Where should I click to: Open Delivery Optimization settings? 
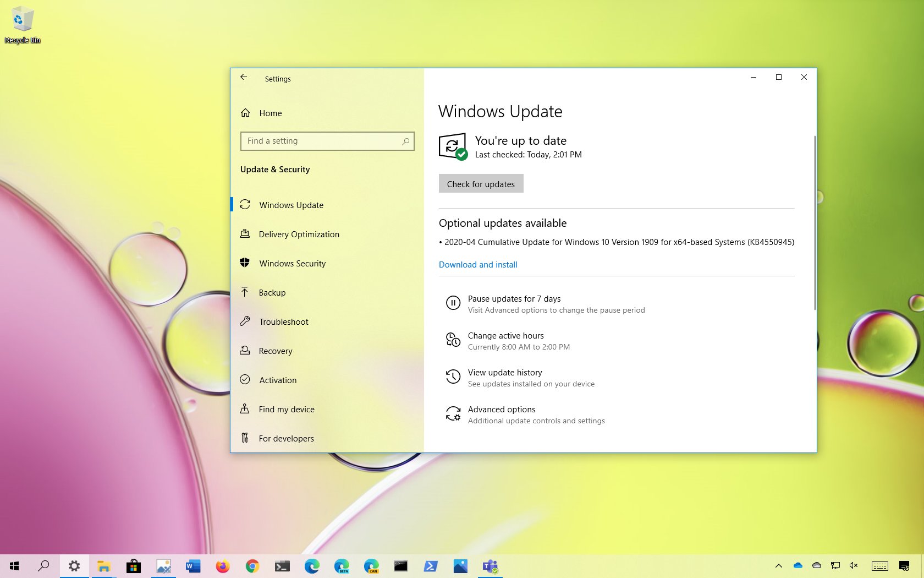click(299, 234)
